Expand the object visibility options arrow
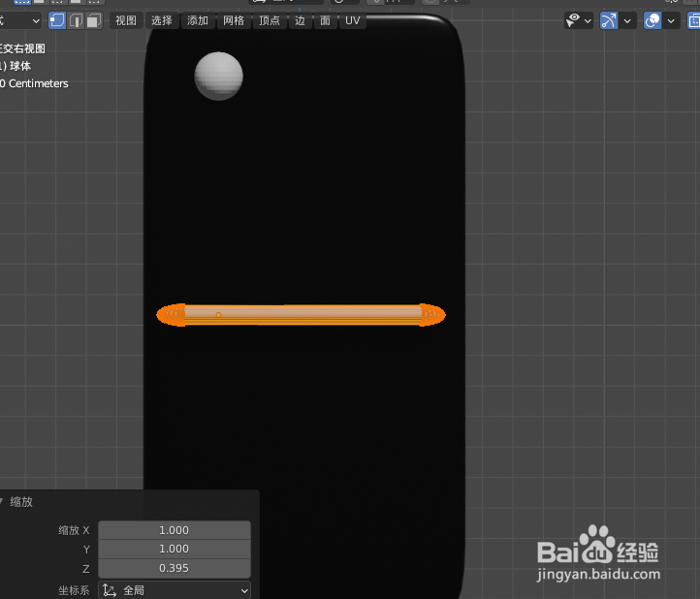 tap(588, 21)
